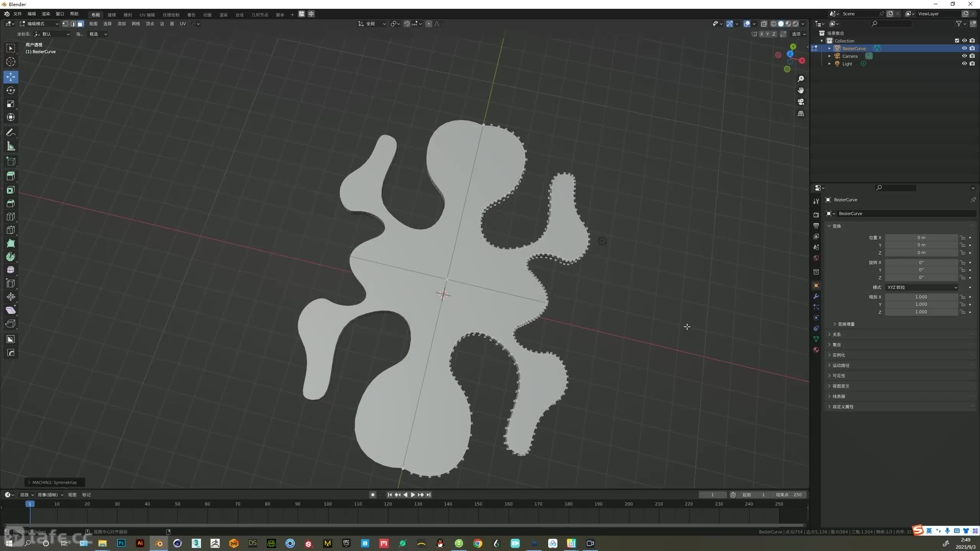Viewport: 980px width, 551px height.
Task: Hide BezierCurve with its eye icon
Action: tap(964, 48)
